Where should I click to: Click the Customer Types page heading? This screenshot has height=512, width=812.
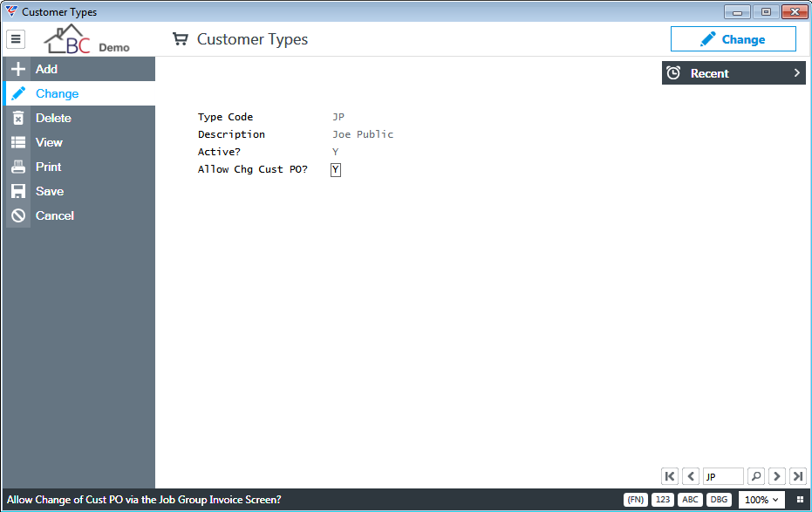click(x=252, y=39)
